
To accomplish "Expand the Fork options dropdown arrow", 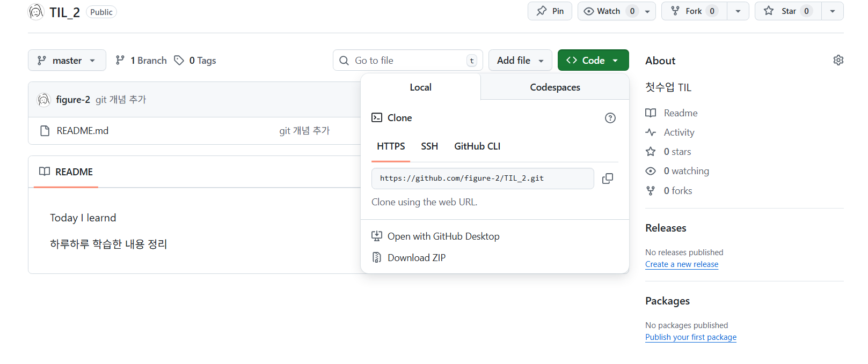I will tap(738, 11).
